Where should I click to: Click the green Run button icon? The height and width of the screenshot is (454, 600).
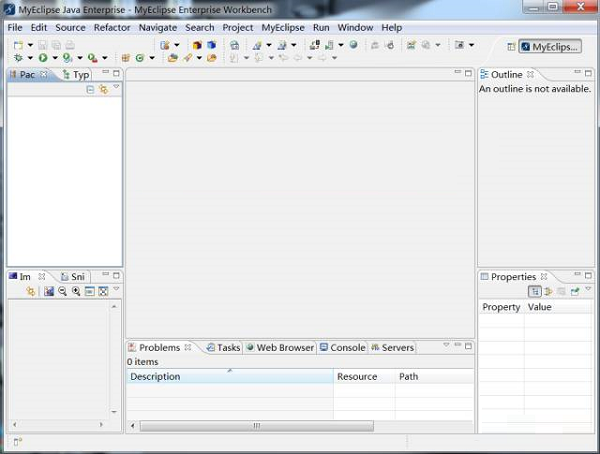[43, 58]
